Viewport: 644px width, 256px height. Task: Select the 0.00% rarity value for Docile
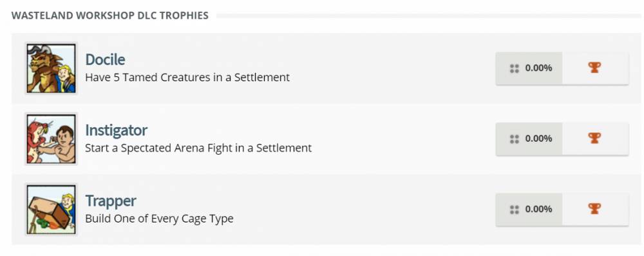point(538,68)
